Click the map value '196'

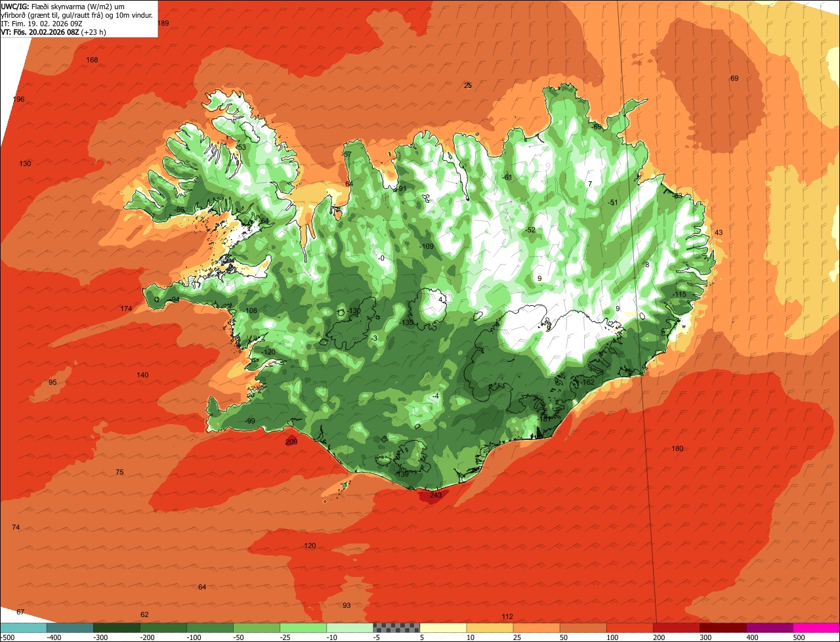click(x=18, y=99)
